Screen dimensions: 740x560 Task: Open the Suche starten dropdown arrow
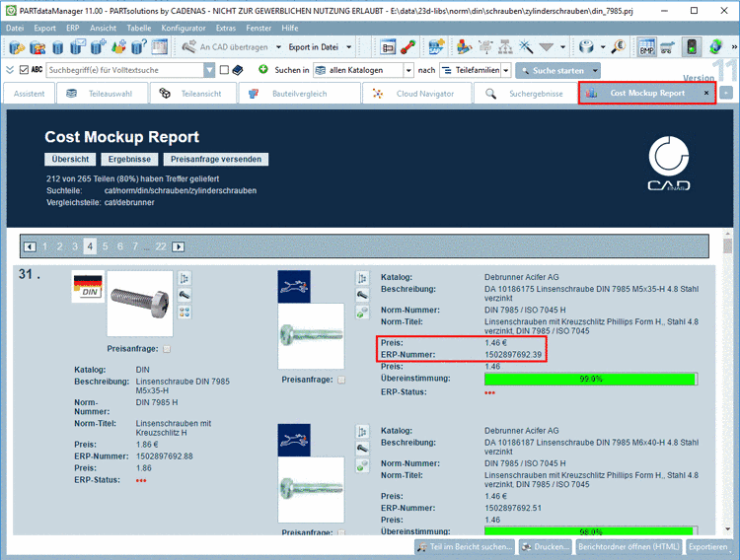tap(595, 71)
